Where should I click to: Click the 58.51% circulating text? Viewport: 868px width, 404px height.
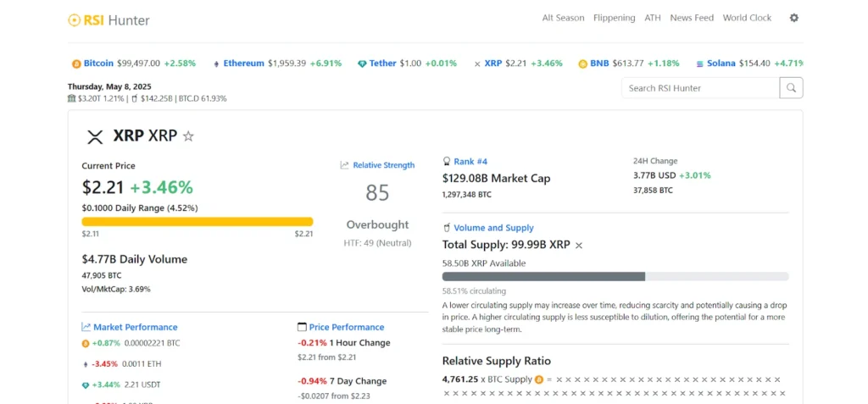pyautogui.click(x=474, y=291)
